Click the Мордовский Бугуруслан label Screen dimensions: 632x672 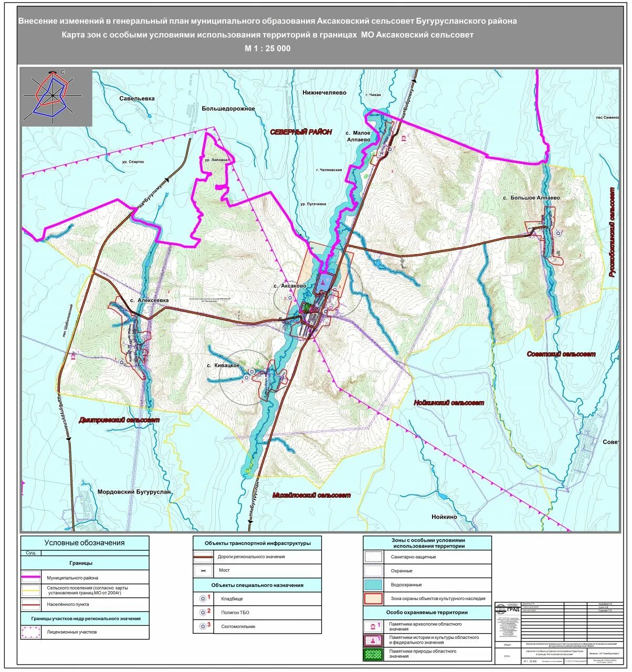(x=135, y=492)
